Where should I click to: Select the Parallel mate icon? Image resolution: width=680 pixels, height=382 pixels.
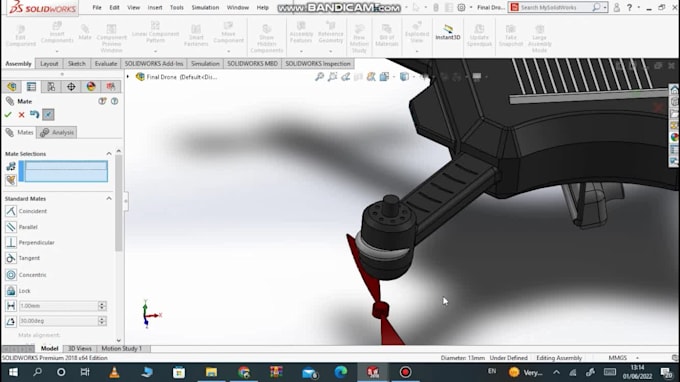11,227
